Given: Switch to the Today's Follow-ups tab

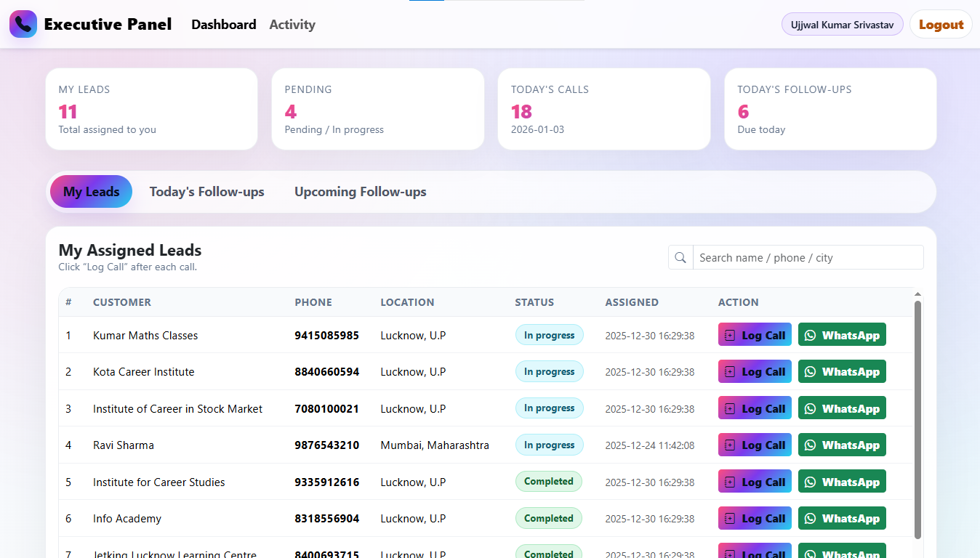Looking at the screenshot, I should [x=206, y=191].
